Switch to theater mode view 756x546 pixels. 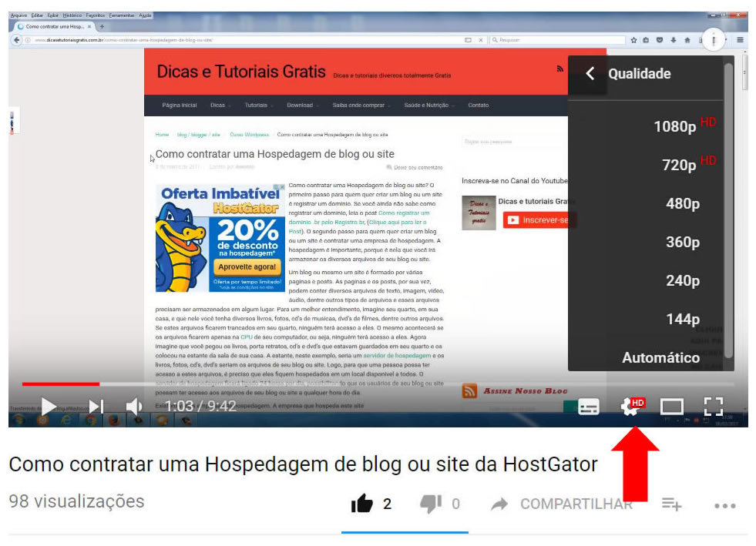click(672, 407)
